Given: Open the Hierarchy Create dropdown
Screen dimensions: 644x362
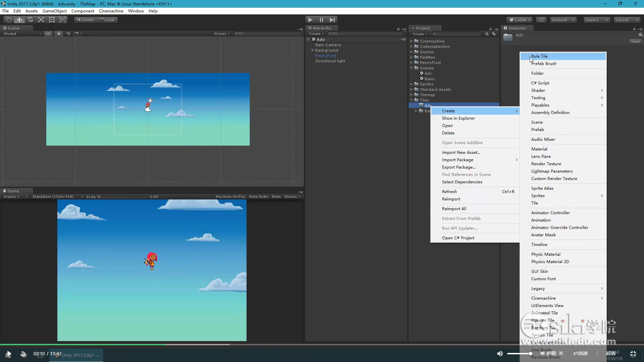Looking at the screenshot, I should 316,34.
